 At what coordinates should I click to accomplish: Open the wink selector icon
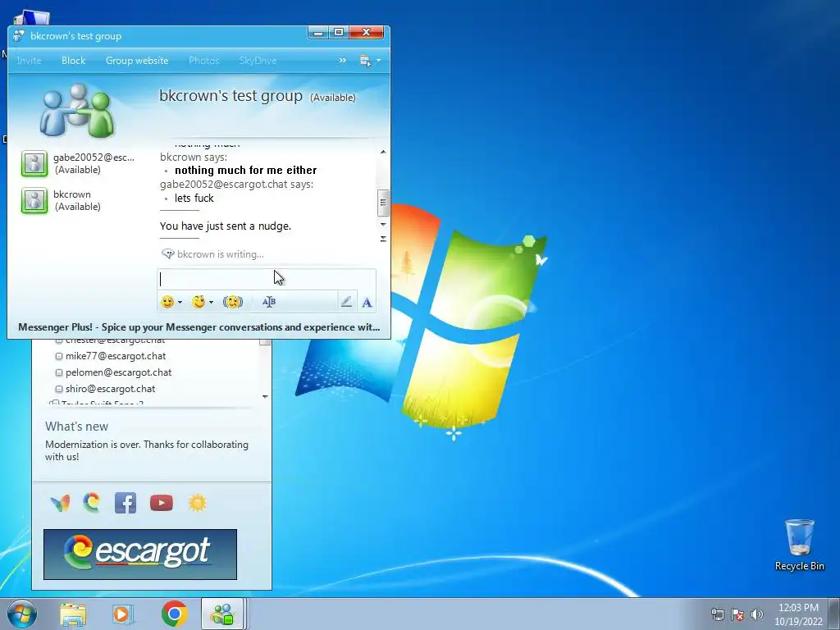(x=199, y=302)
